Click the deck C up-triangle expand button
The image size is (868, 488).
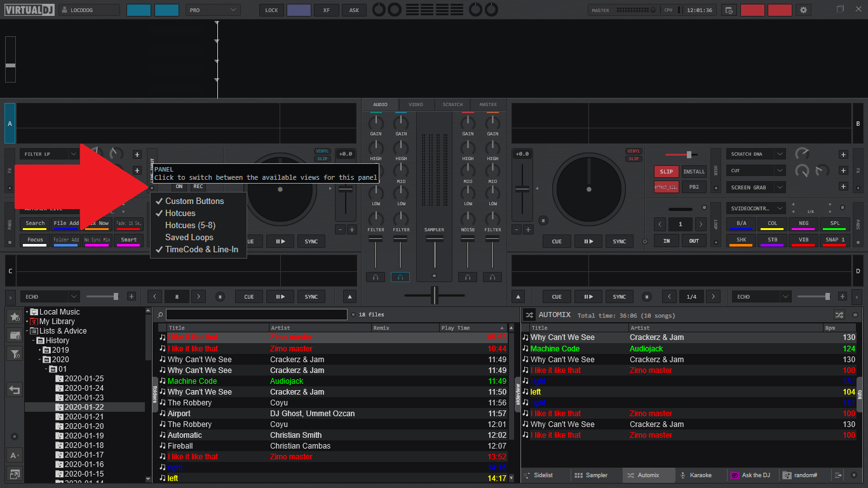tap(350, 297)
